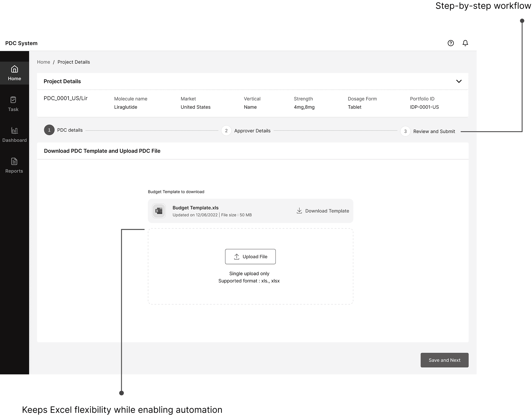Click the Home icon in sidebar
Viewport: 532px width, 415px height.
pyautogui.click(x=14, y=69)
